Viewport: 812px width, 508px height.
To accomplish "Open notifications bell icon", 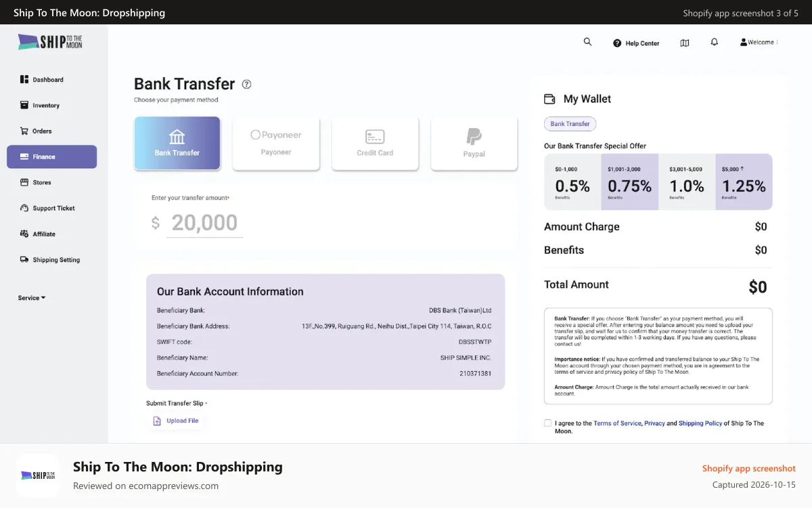I will tap(715, 42).
